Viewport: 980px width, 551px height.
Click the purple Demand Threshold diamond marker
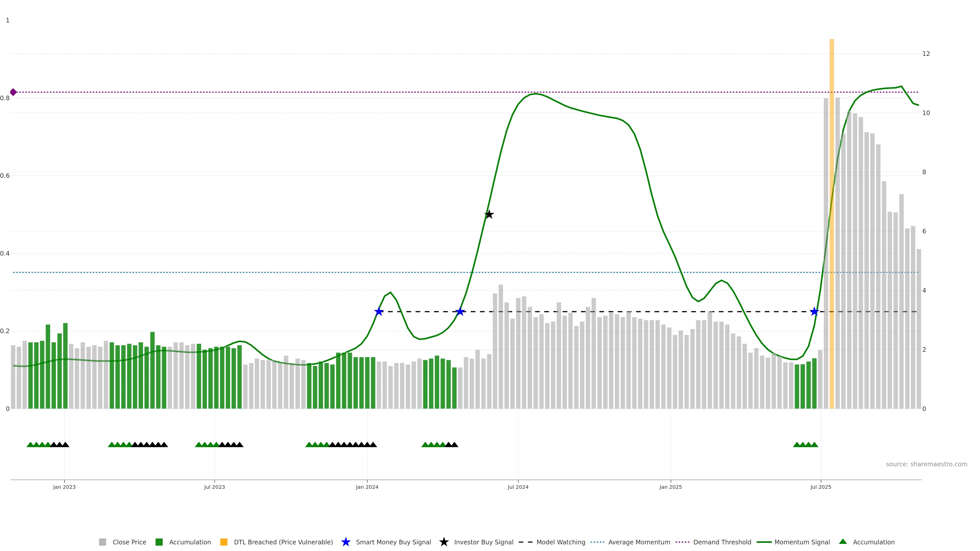(13, 92)
